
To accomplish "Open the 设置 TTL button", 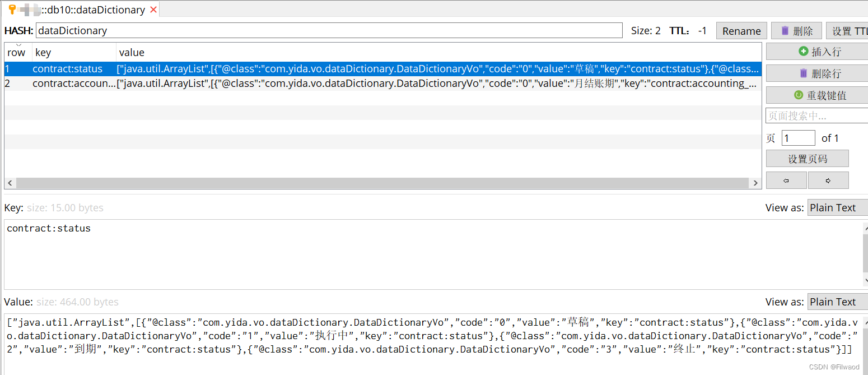I will tap(847, 31).
